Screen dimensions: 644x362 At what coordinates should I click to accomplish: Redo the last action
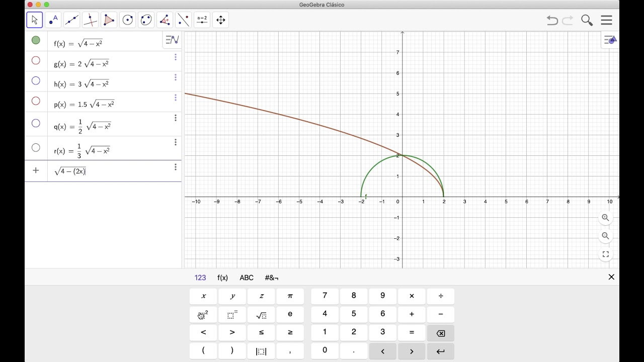coord(568,20)
